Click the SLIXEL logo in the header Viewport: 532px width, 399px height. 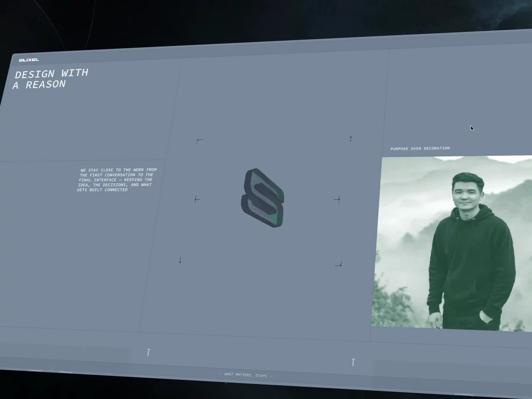tap(29, 60)
